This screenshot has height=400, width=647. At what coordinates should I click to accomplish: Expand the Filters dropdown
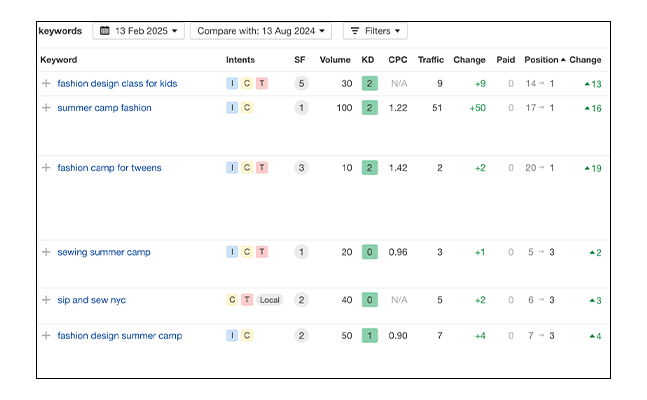point(375,31)
